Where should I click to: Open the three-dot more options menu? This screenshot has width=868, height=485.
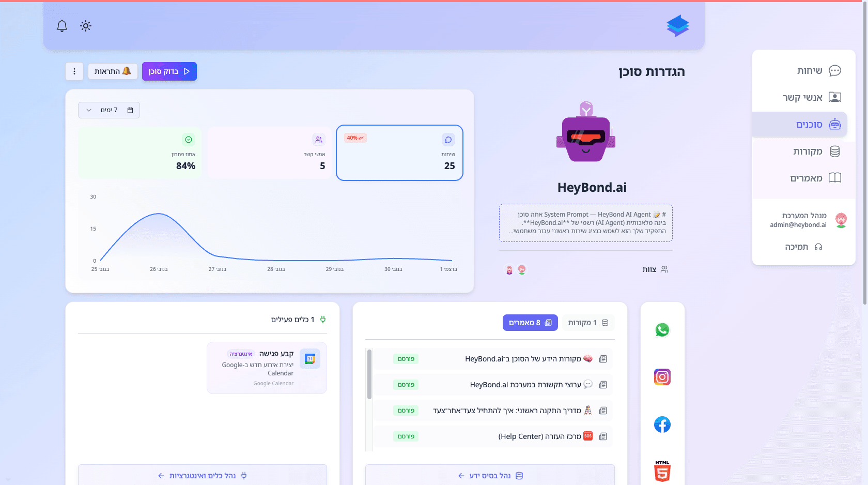tap(74, 71)
